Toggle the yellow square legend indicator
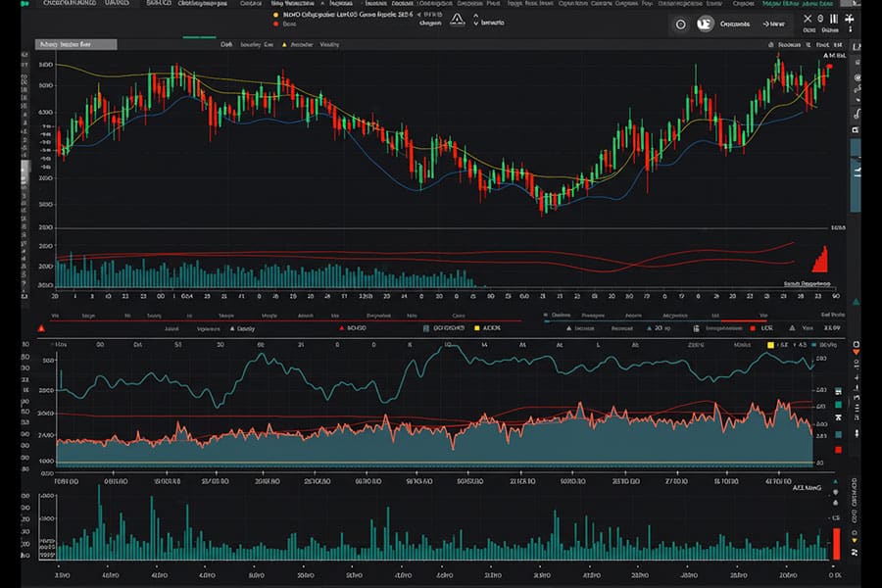Image resolution: width=882 pixels, height=588 pixels. click(477, 328)
